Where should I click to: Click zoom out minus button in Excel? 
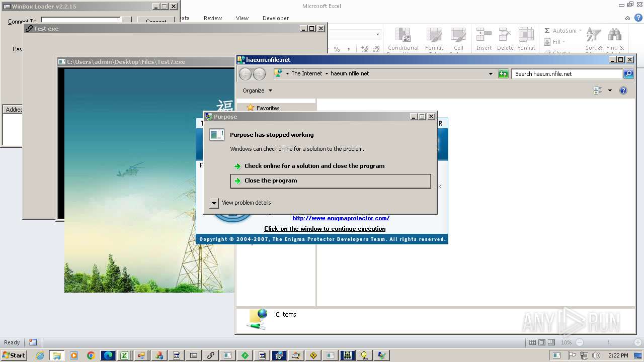[579, 342]
